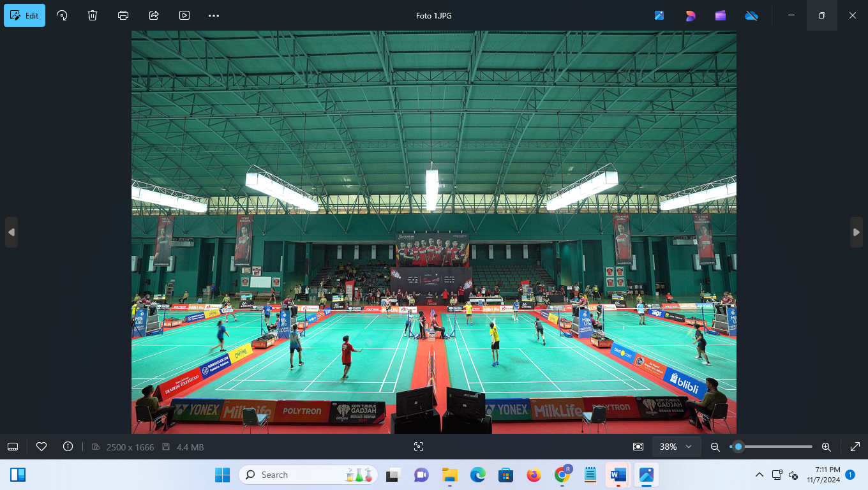Click the taskbar Search box
Viewport: 868px width, 490px height.
point(308,475)
